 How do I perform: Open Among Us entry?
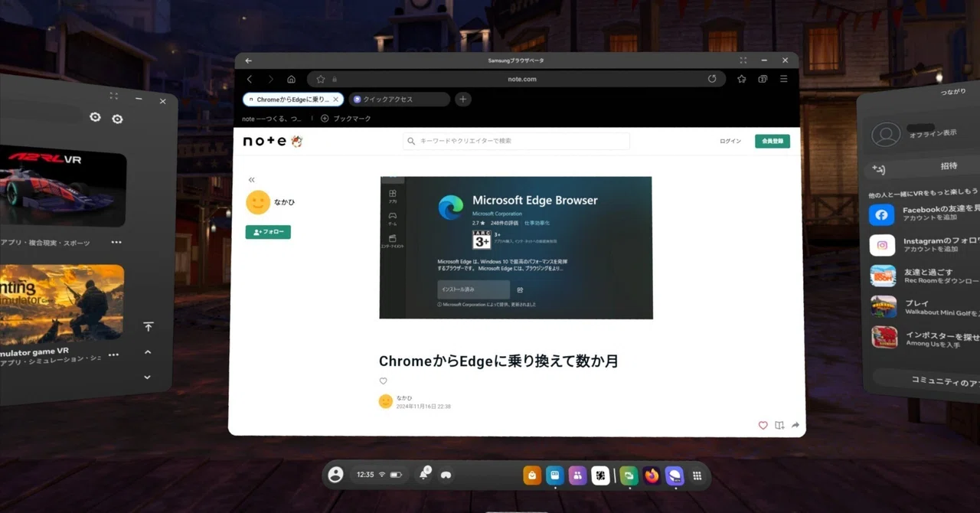926,337
